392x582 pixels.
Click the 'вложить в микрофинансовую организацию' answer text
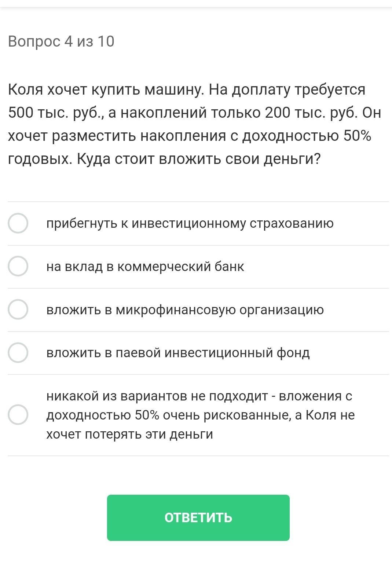pos(185,310)
